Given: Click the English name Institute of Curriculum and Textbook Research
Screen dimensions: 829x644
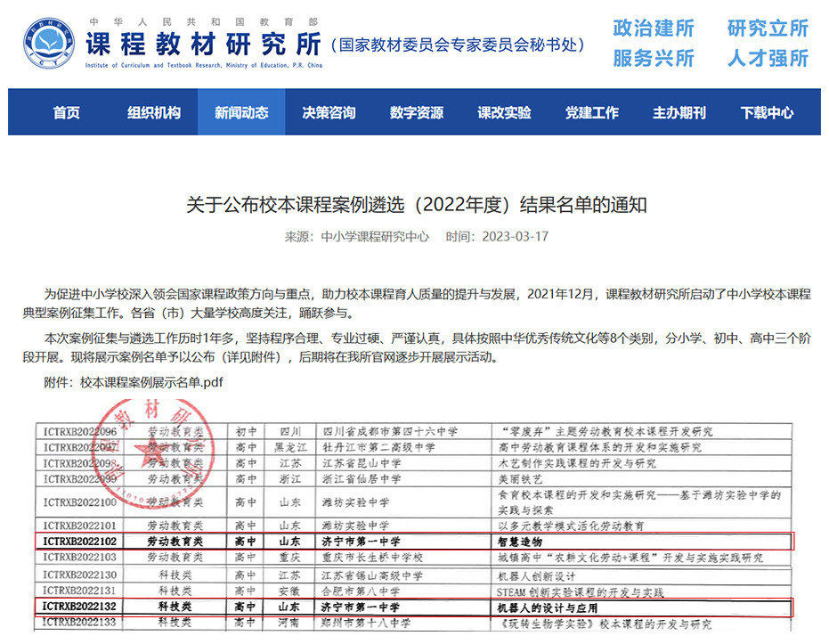Looking at the screenshot, I should click(204, 66).
